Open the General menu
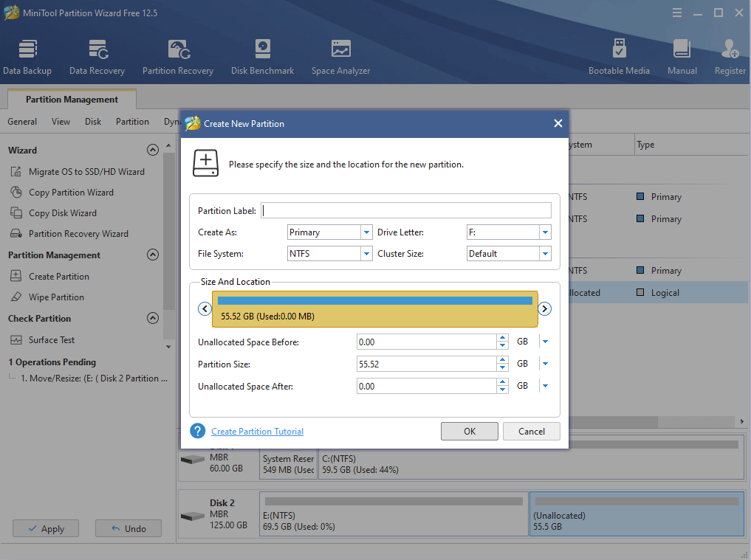The width and height of the screenshot is (751, 560). [22, 122]
